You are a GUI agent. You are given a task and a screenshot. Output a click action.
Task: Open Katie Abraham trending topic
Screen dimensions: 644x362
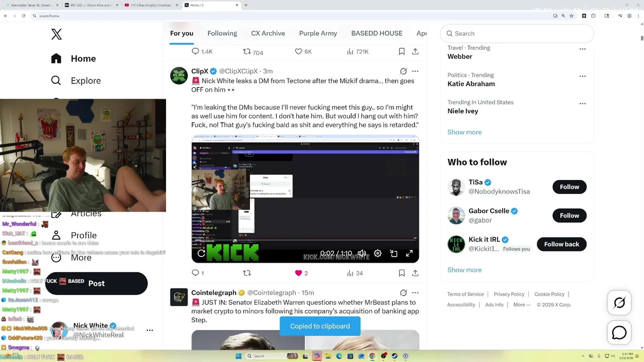pyautogui.click(x=471, y=84)
